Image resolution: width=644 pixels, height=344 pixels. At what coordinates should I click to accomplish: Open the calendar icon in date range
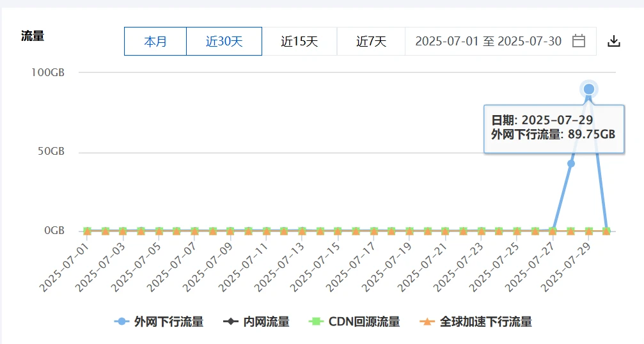[578, 42]
